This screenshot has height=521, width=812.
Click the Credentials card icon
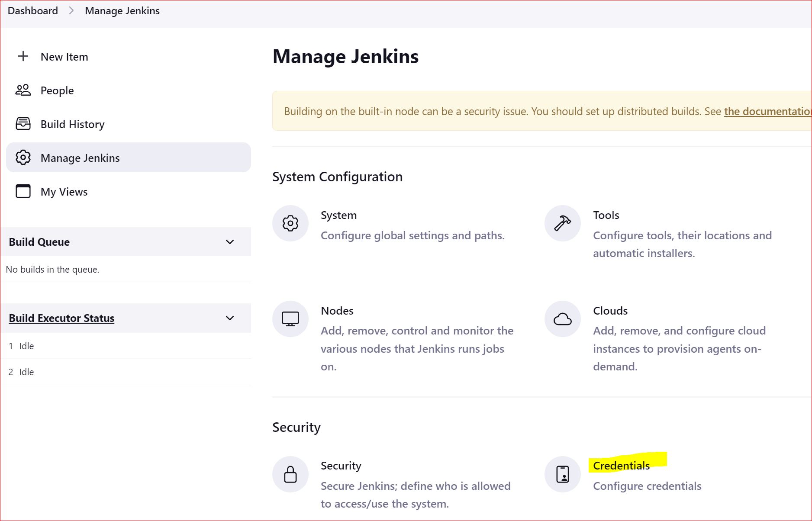(x=562, y=474)
